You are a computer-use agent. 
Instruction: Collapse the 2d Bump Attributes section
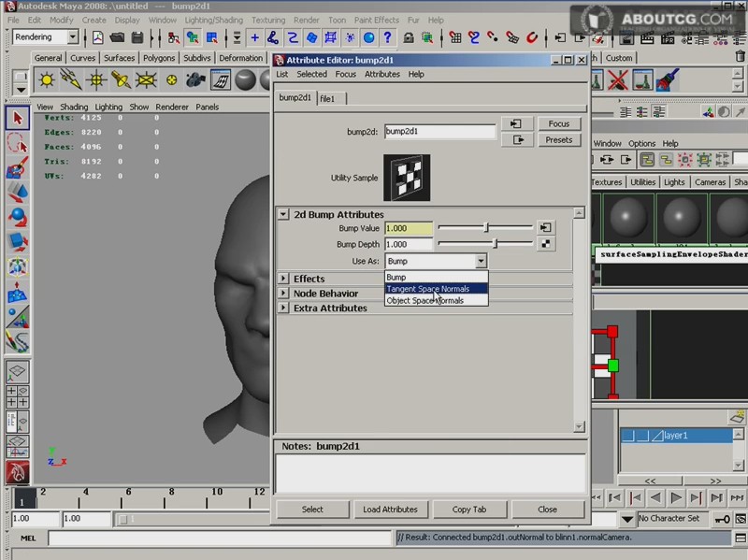[x=283, y=214]
